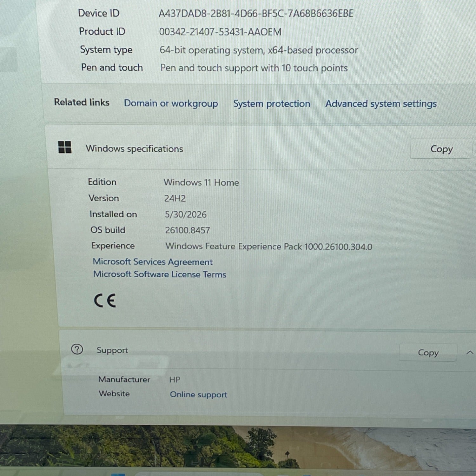Click the 'Pen and touch' label
The image size is (476, 476).
pyautogui.click(x=112, y=68)
